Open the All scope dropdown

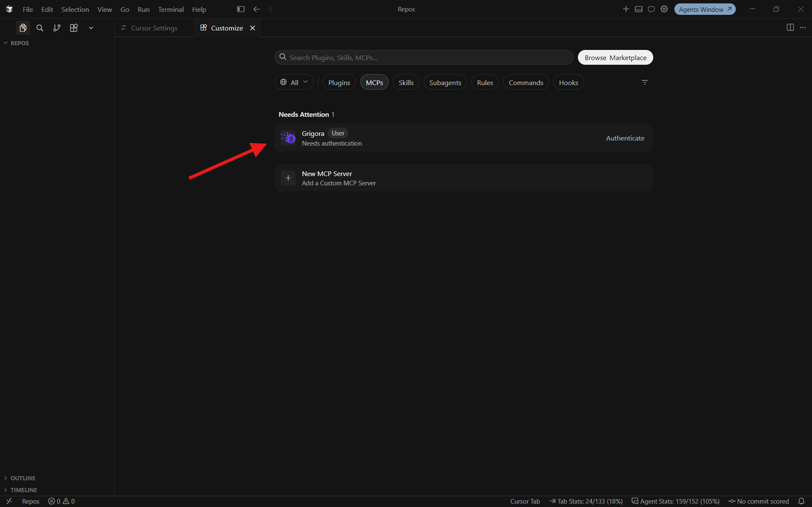click(x=294, y=82)
